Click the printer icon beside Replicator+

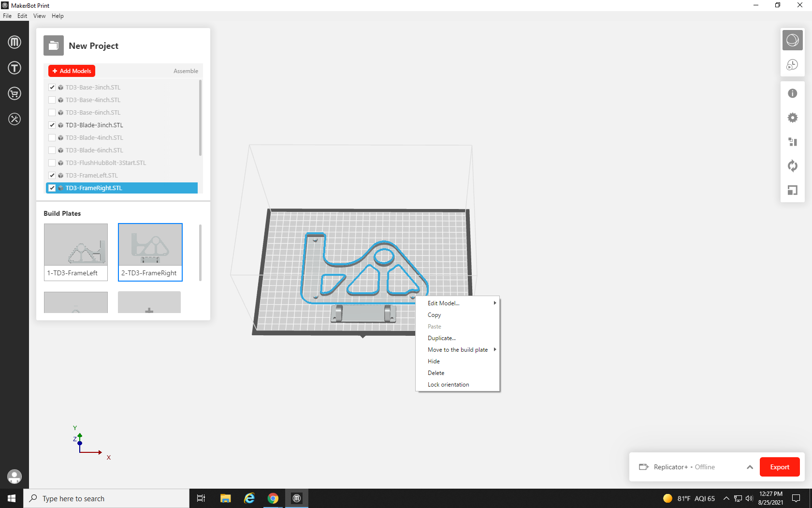pos(644,467)
